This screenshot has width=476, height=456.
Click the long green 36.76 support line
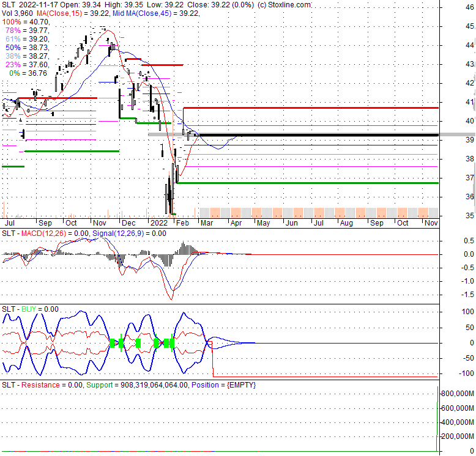point(308,183)
